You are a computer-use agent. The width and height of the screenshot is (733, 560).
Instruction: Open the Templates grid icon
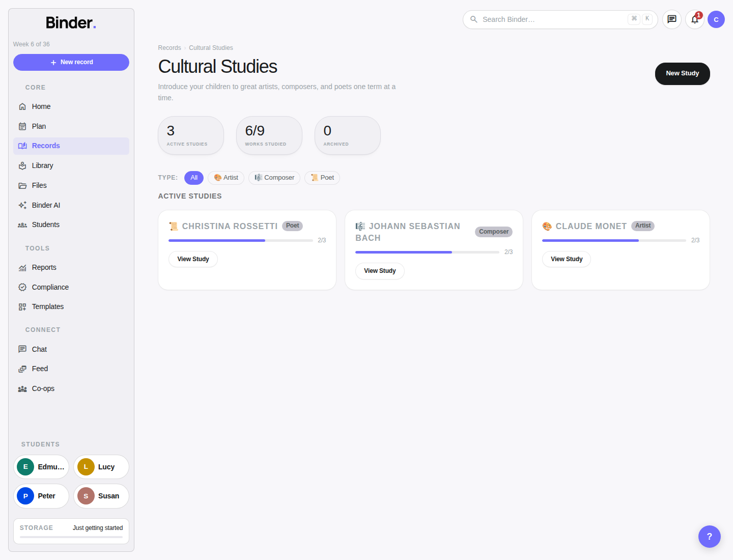[x=22, y=306]
